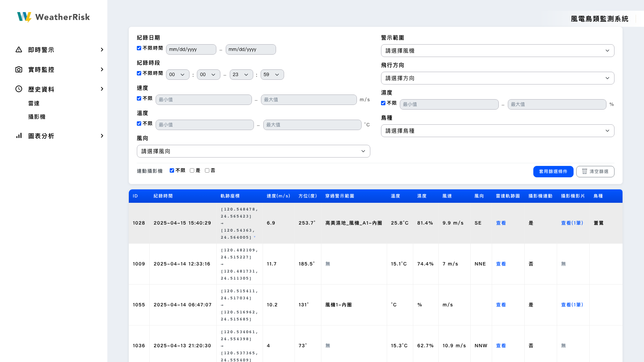Open the end minute dropdown showing 59
The image size is (644, 362).
[x=272, y=74]
